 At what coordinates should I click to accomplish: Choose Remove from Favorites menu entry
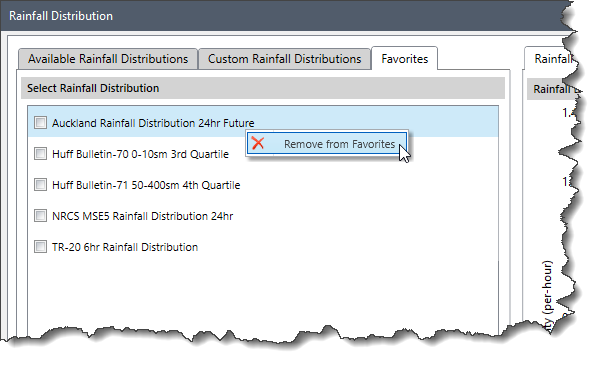coord(327,143)
